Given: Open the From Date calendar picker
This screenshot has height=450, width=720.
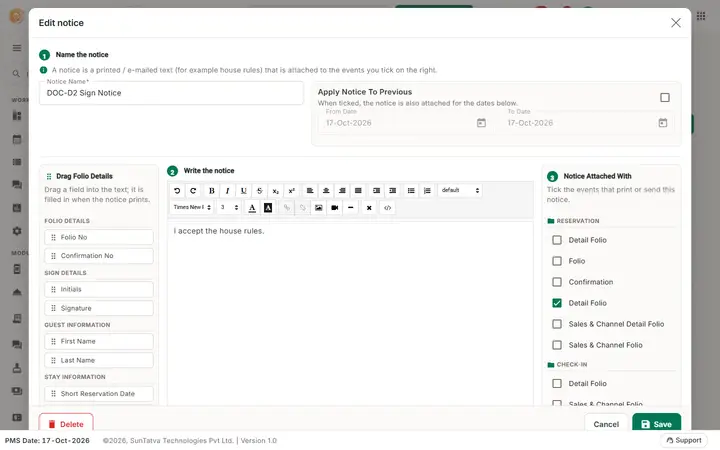Looking at the screenshot, I should [481, 123].
